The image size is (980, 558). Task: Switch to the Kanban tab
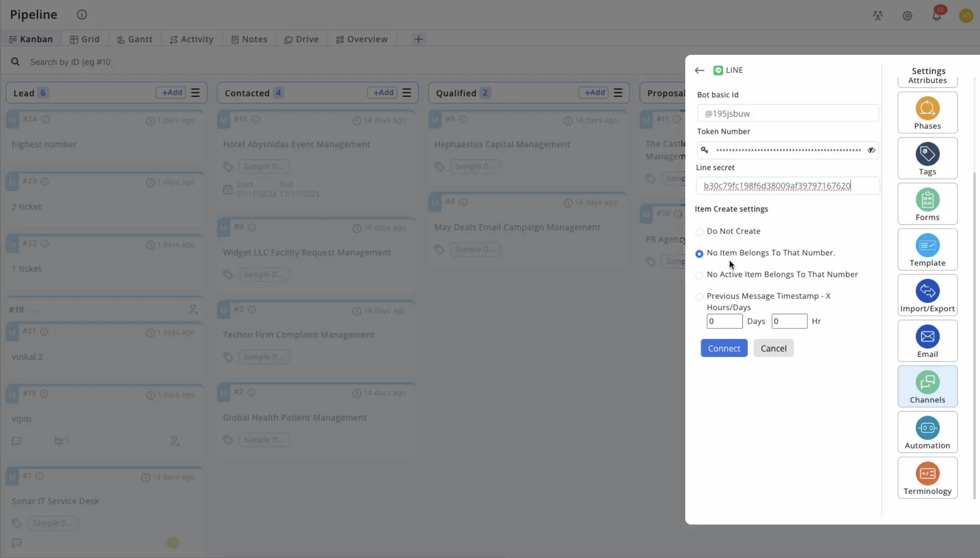coord(31,39)
